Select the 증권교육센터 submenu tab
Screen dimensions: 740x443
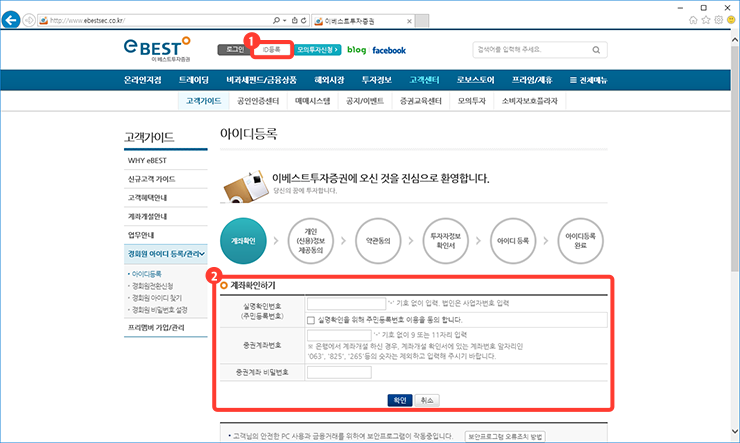tap(420, 101)
